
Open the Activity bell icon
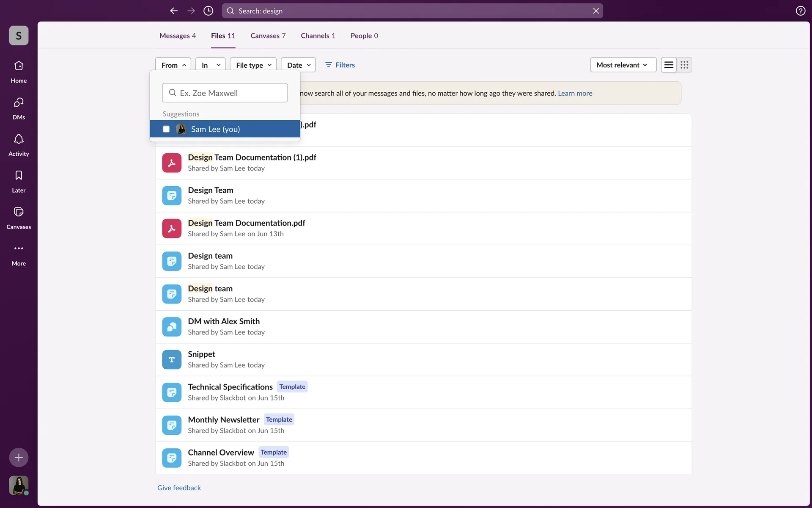19,139
